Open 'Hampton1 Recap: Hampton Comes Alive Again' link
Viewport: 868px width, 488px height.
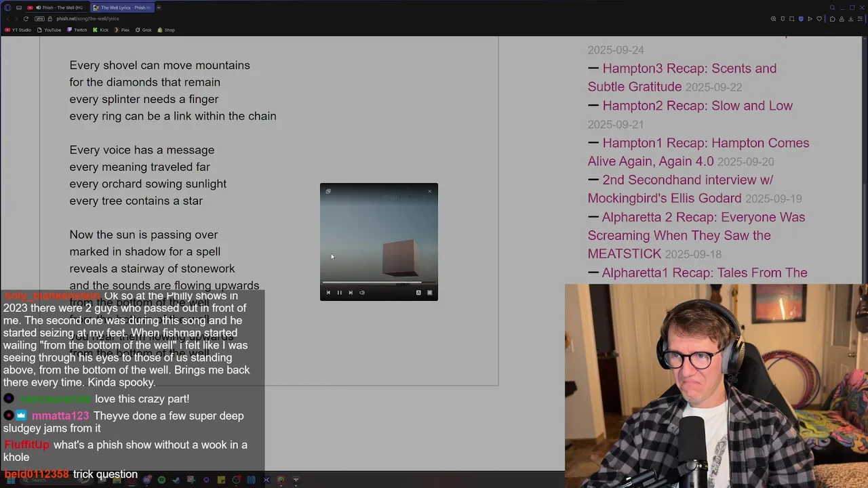click(698, 152)
